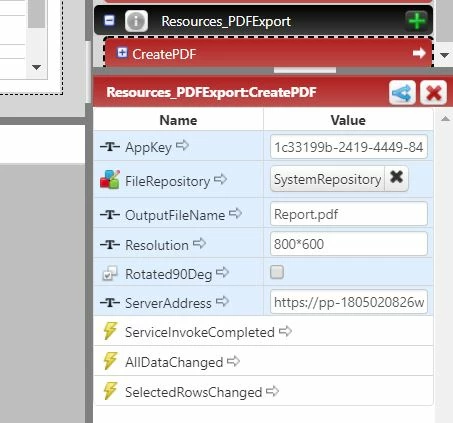
Task: Click the SelectedRowsChanged event arrow
Action: click(272, 391)
